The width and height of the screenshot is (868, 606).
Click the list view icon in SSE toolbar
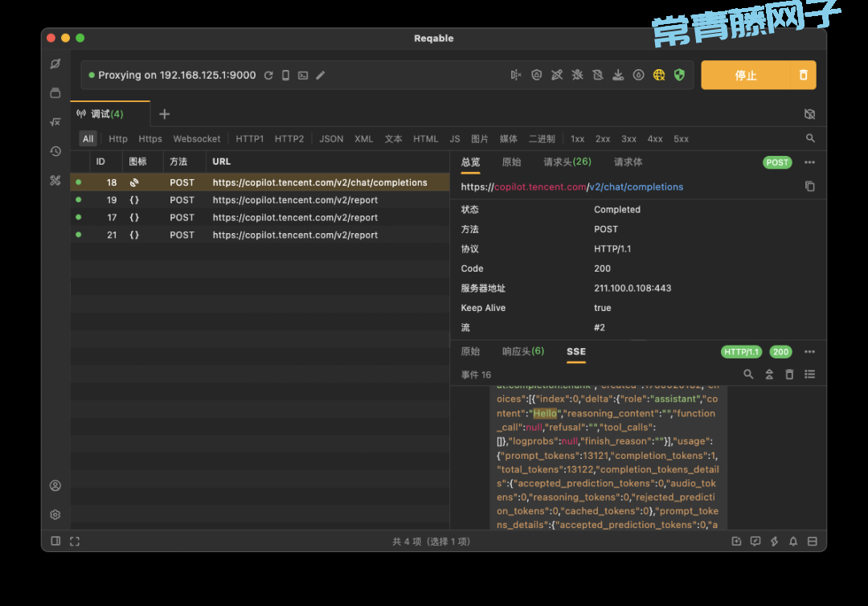point(809,375)
